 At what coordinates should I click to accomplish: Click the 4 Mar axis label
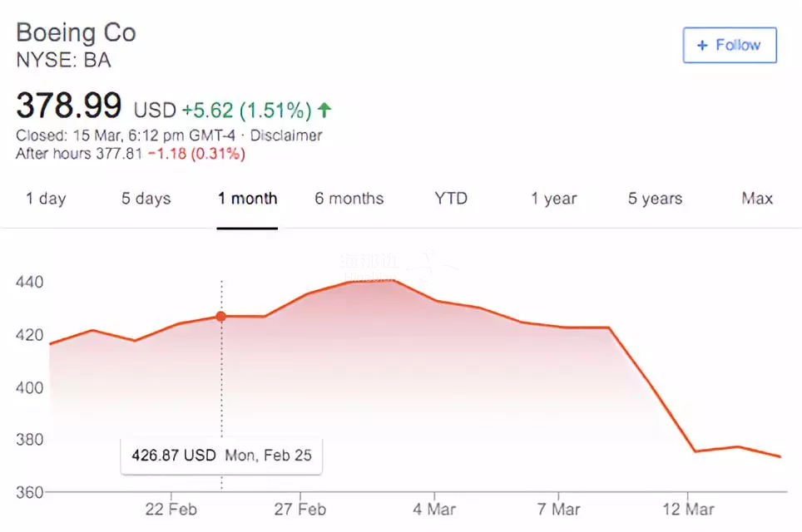click(x=433, y=509)
